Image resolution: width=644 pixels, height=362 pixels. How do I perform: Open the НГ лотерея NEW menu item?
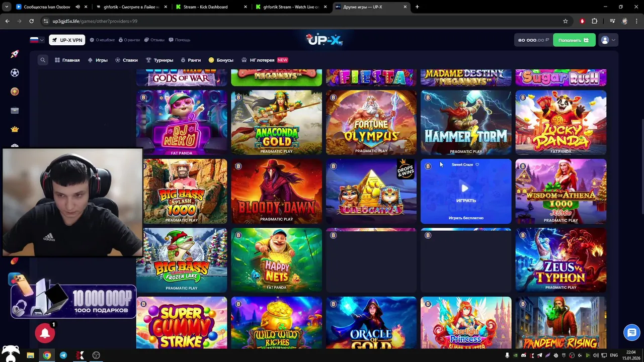point(265,60)
